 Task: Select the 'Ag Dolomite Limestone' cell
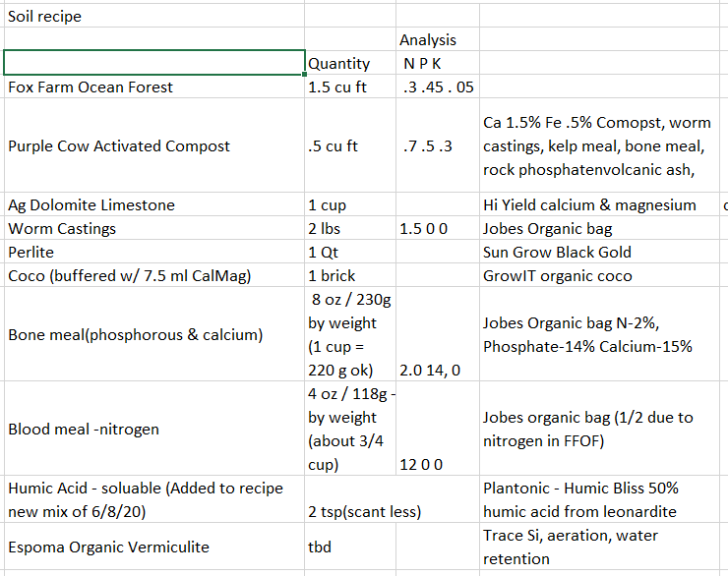coord(153,204)
